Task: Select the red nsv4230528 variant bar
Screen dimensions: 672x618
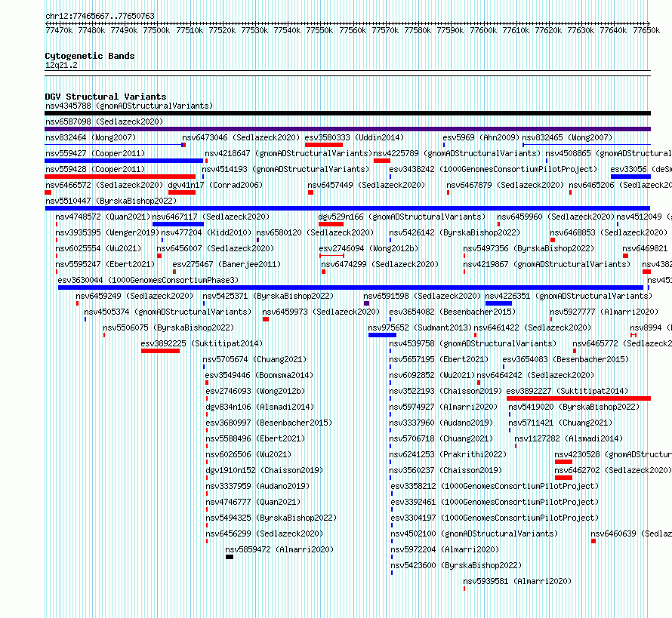Action: 563,462
